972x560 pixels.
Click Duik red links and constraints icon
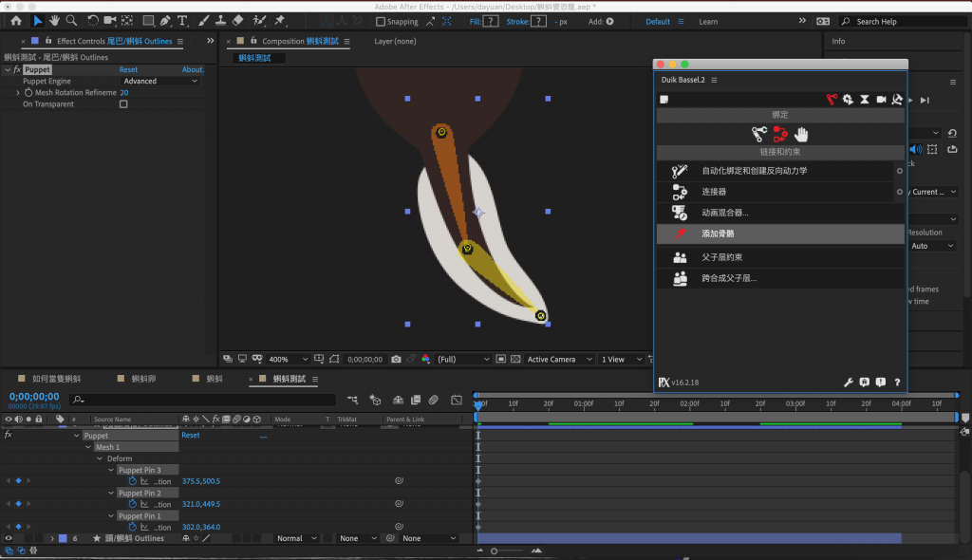click(x=780, y=134)
